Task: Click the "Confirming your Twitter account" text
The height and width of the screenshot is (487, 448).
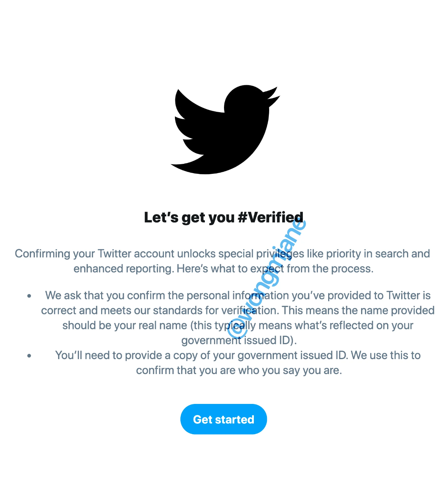Action: click(73, 254)
